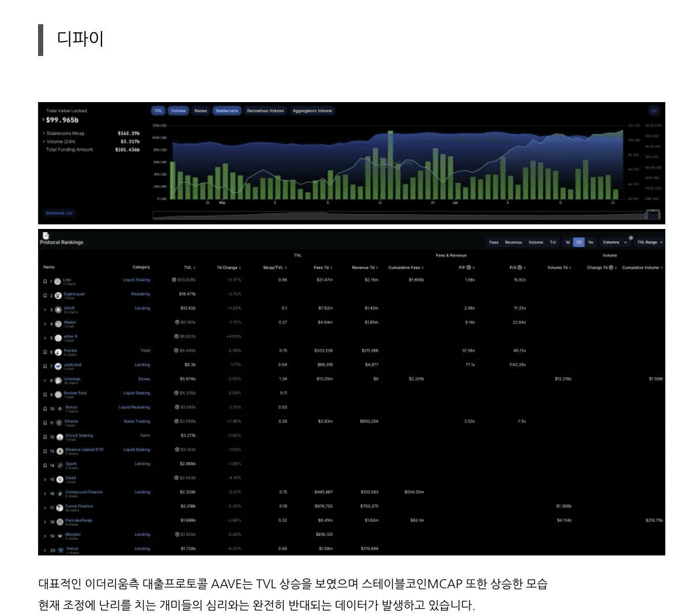Viewport: 693px width, 616px height.
Task: Sort by the TVL column header
Action: click(189, 268)
